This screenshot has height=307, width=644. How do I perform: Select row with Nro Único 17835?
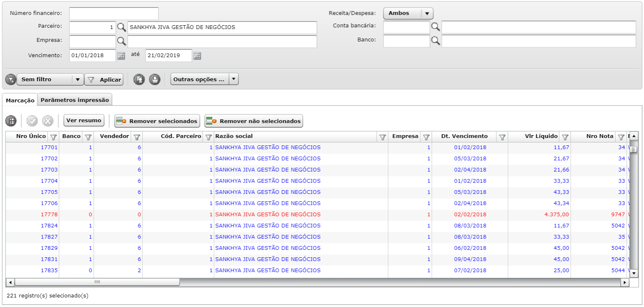pyautogui.click(x=317, y=271)
